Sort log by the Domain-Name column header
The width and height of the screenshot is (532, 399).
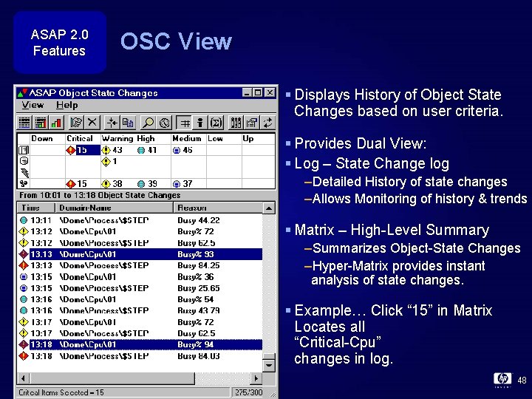(x=115, y=208)
